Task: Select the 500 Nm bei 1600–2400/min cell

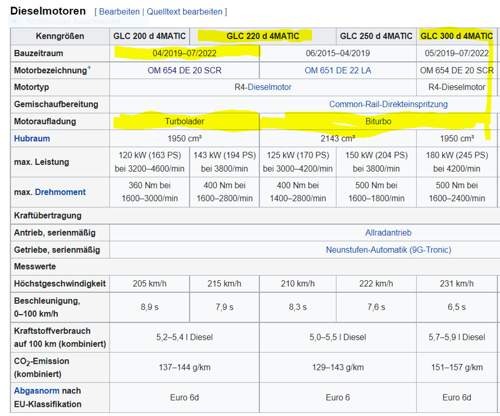Action: point(457,192)
